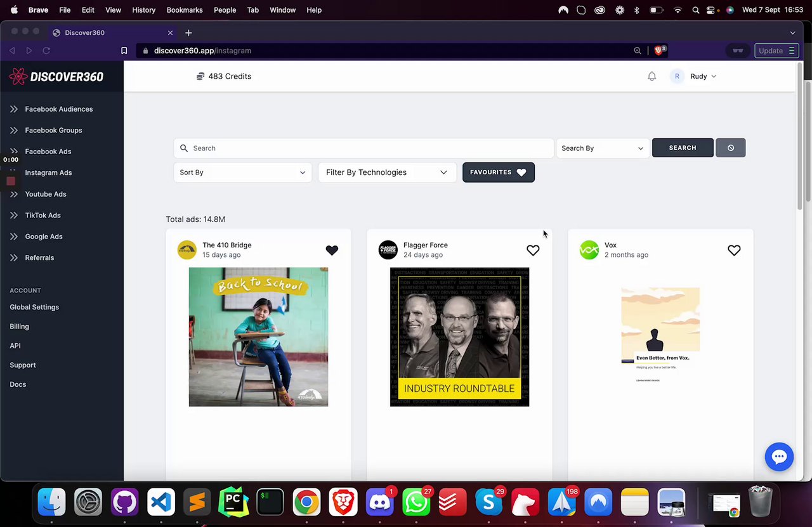This screenshot has width=812, height=527.
Task: Open the View menu
Action: pyautogui.click(x=113, y=10)
